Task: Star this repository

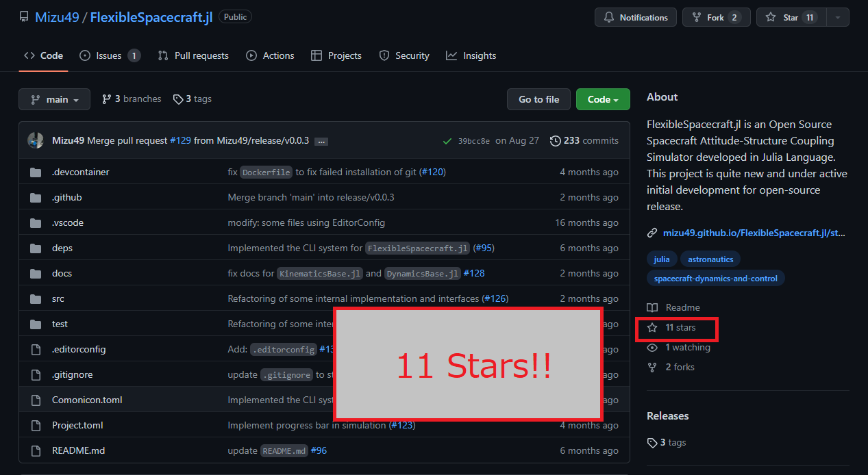Action: click(791, 17)
